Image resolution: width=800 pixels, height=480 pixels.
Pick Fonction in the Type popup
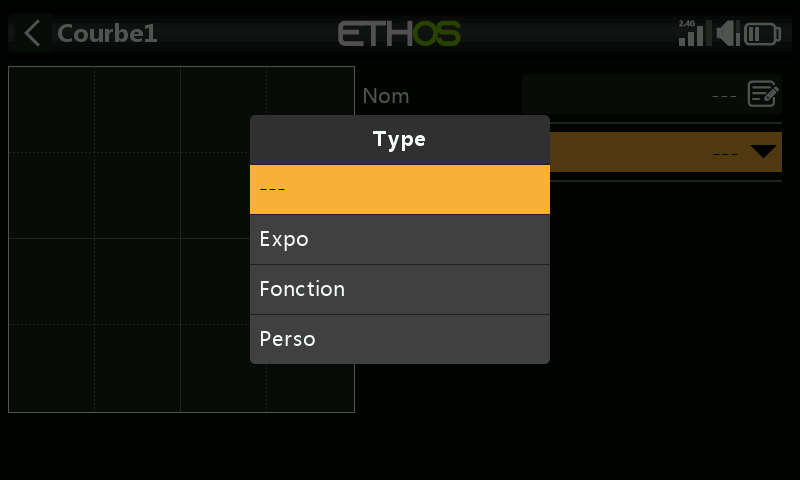coord(399,289)
